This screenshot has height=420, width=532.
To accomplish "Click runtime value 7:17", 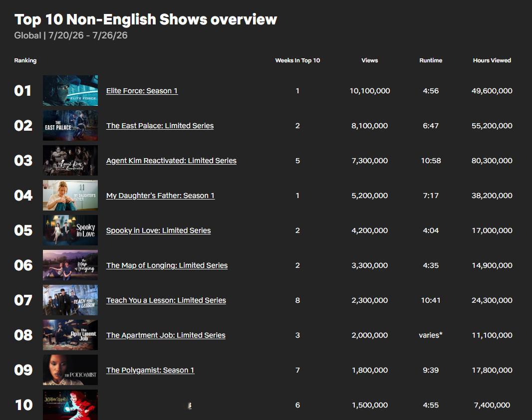I will coord(431,196).
